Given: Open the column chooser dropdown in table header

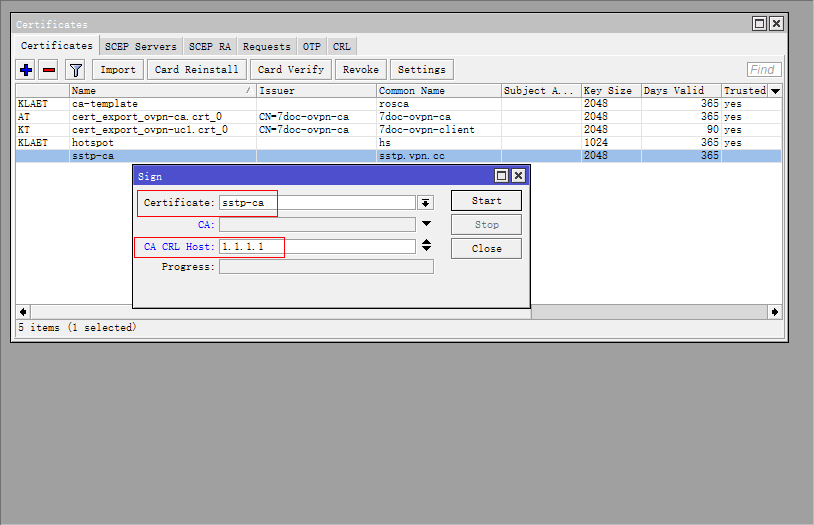Looking at the screenshot, I should click(x=775, y=91).
